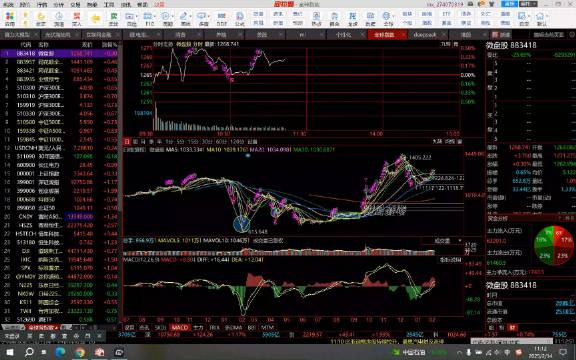The width and height of the screenshot is (576, 360).
Task: Expand the 成交量 volume indicator dropdown
Action: [460, 241]
